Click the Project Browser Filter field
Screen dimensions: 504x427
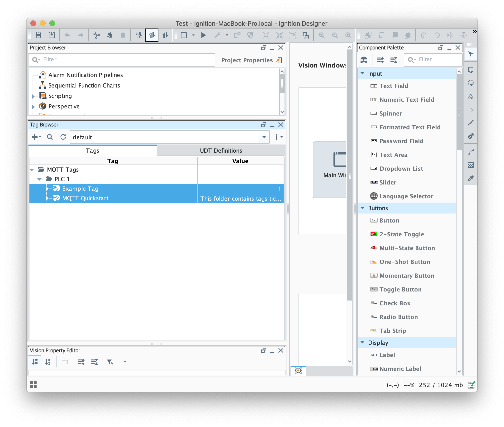click(122, 59)
